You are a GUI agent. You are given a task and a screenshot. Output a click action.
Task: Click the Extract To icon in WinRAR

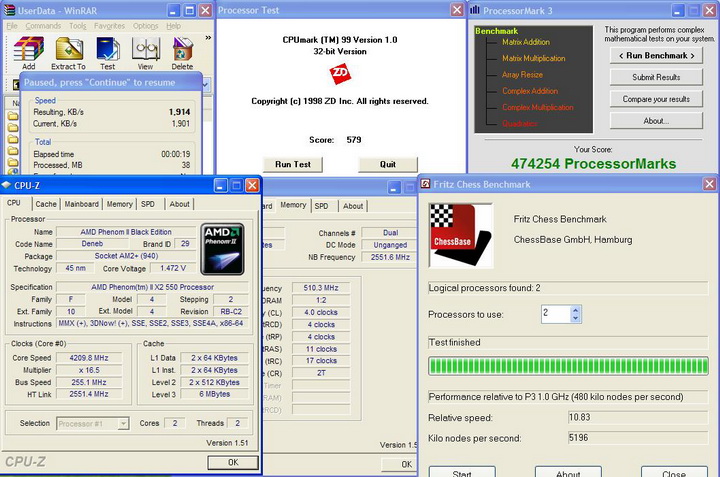pos(68,53)
